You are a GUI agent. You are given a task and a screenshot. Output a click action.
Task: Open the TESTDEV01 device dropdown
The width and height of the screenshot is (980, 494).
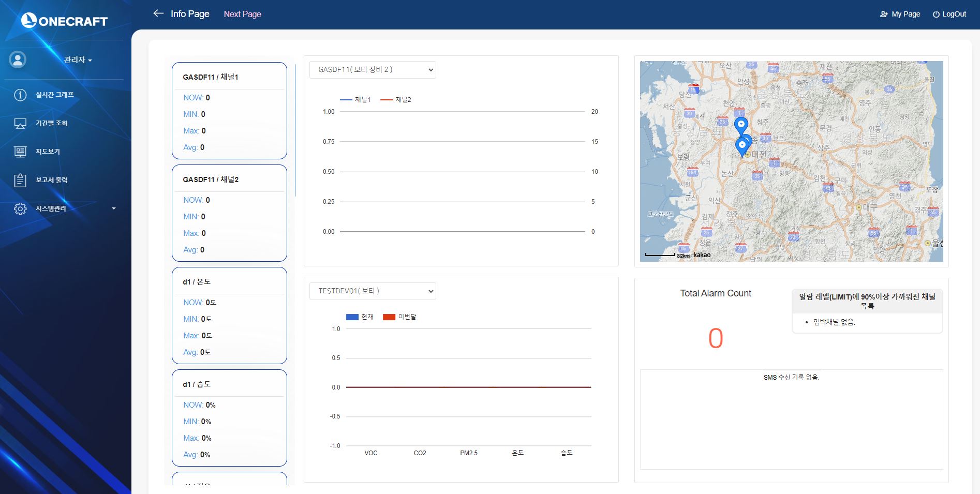(x=373, y=291)
